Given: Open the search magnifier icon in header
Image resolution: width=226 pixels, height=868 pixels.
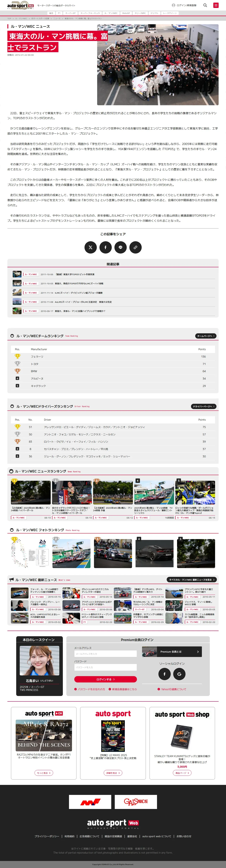Looking at the screenshot, I should coord(205,5).
